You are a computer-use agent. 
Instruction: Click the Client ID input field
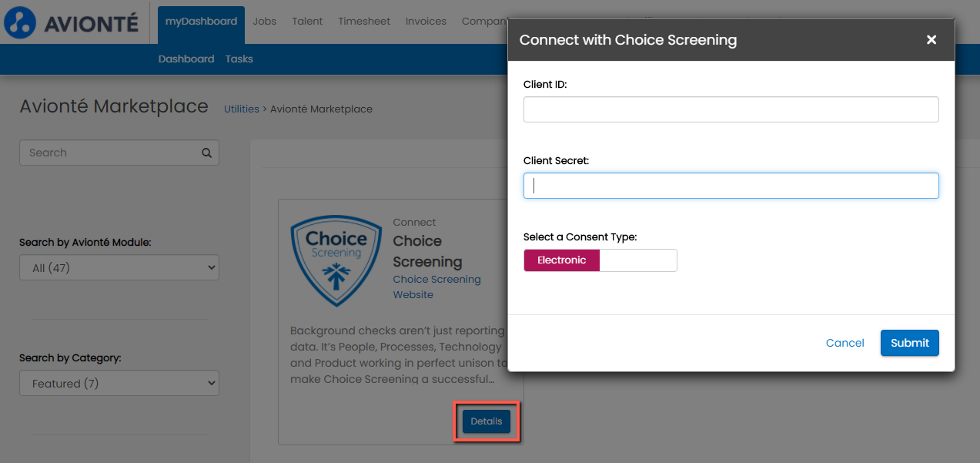(731, 109)
